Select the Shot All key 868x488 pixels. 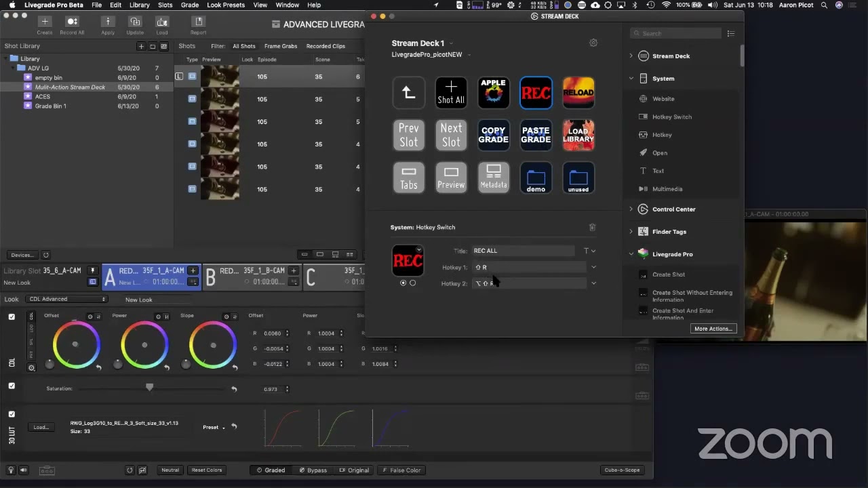coord(451,93)
